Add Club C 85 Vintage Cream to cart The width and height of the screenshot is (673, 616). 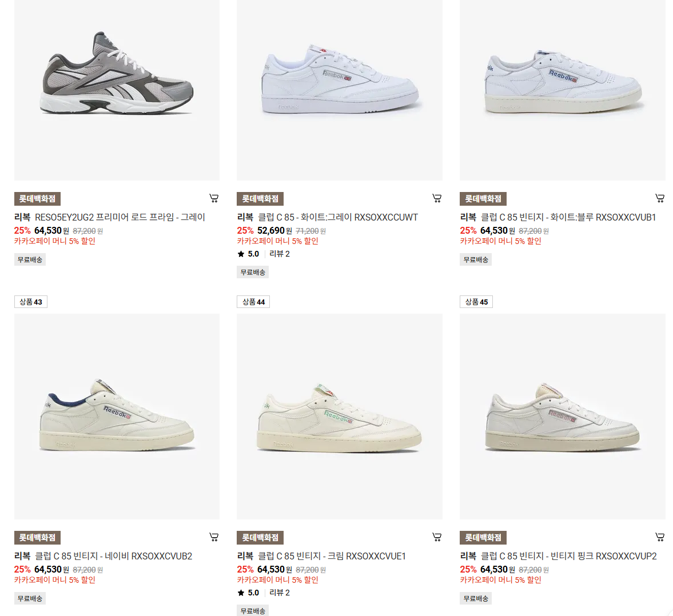tap(437, 537)
